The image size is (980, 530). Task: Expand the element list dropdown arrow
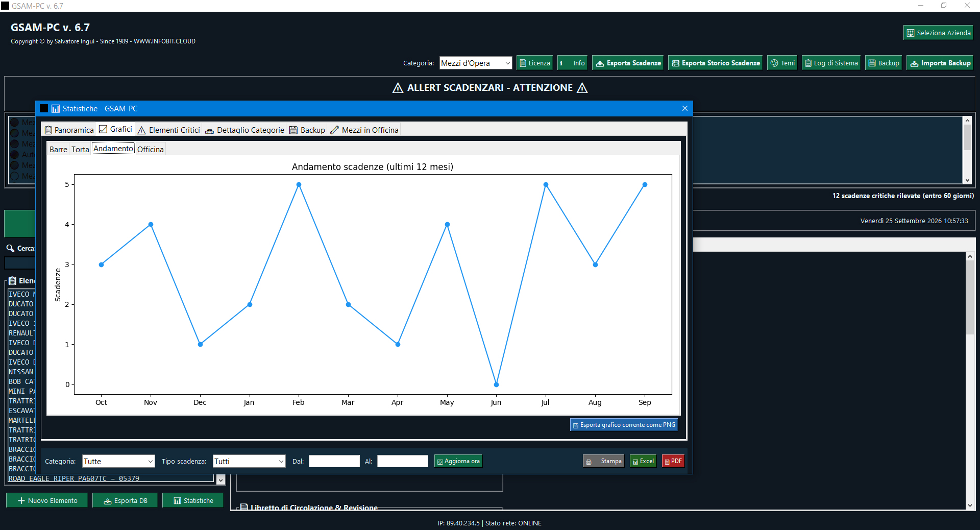(220, 479)
